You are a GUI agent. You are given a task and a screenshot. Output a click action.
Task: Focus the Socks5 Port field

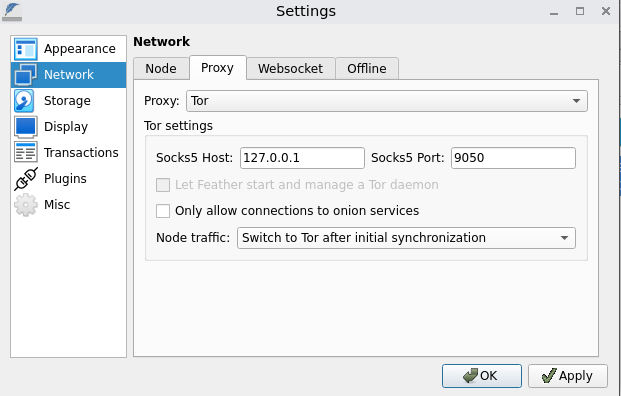coord(513,158)
